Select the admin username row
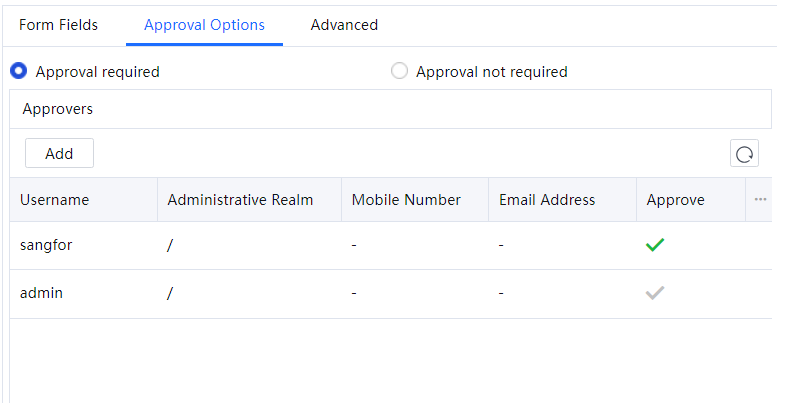 [42, 293]
